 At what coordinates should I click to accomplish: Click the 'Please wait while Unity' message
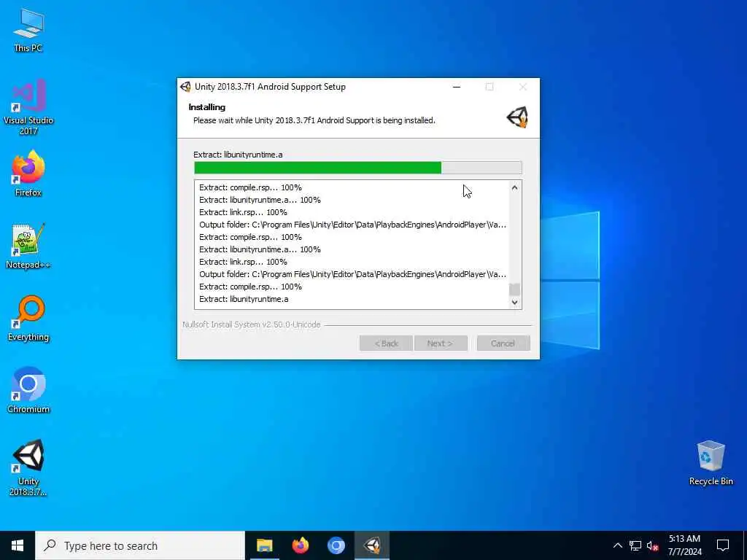click(314, 120)
